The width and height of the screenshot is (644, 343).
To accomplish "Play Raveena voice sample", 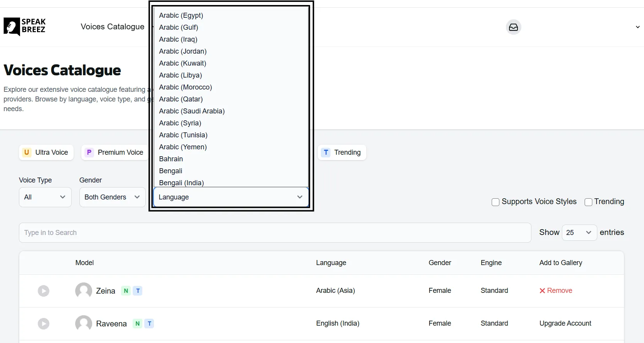I will point(44,324).
